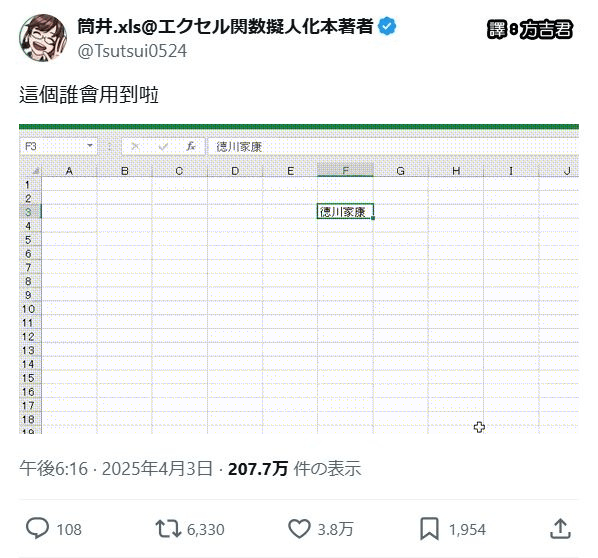Expand the Name Box dropdown arrow
Screen dimensions: 598x558
[x=90, y=146]
